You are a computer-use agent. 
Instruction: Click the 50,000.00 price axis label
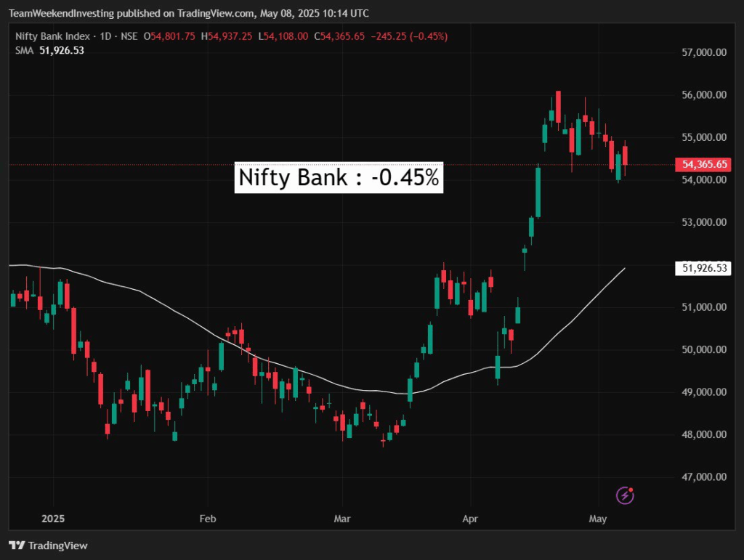click(x=704, y=349)
